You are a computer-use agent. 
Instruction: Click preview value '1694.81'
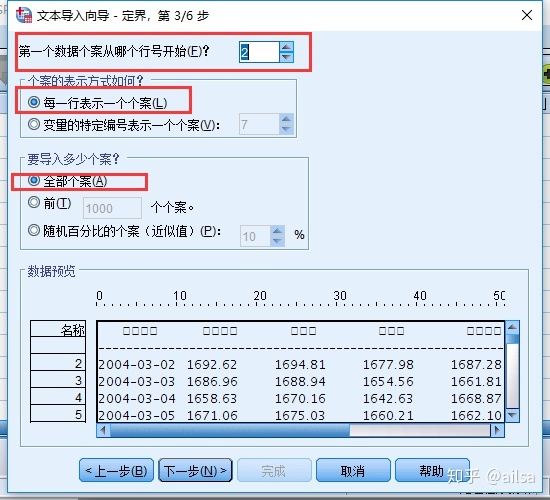pos(300,365)
